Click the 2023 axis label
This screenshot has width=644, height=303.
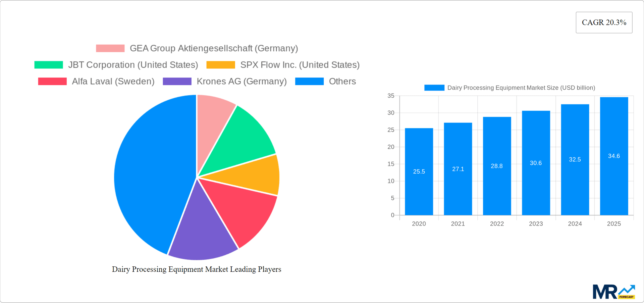(x=536, y=223)
